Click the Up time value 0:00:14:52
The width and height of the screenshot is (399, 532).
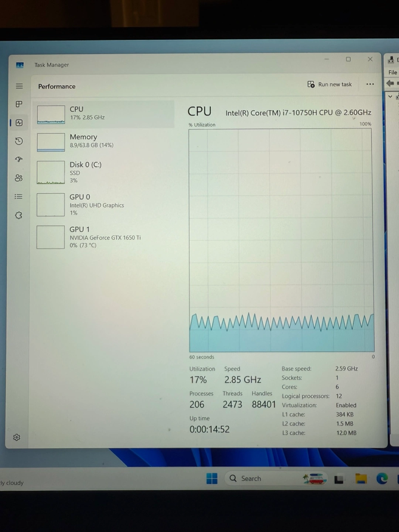(209, 429)
